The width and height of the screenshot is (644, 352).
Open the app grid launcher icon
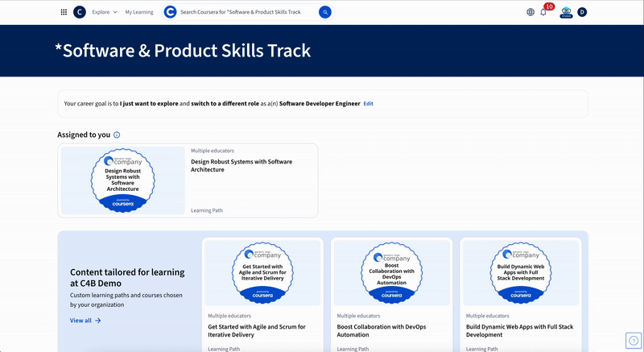click(x=64, y=12)
